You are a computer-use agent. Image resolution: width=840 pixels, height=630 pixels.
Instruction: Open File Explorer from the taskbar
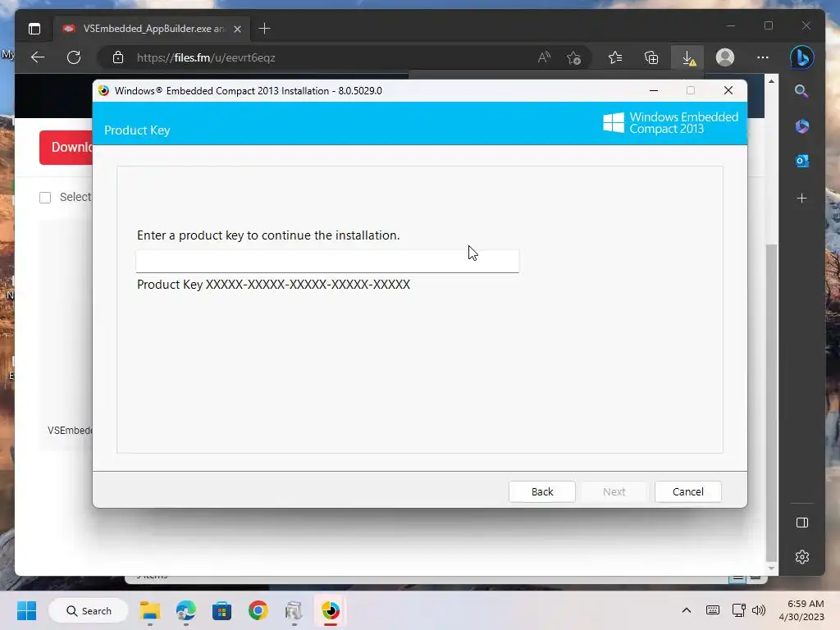(150, 610)
